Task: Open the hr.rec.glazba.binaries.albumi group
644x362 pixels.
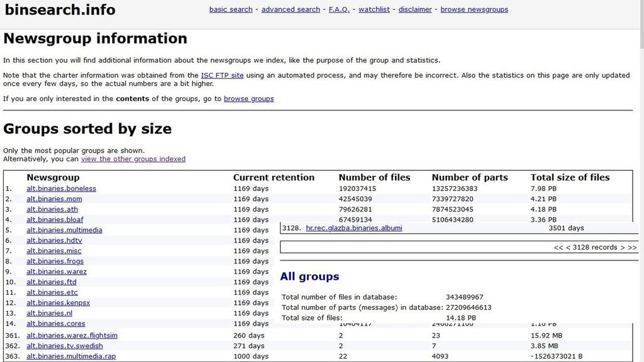Action: pos(353,228)
